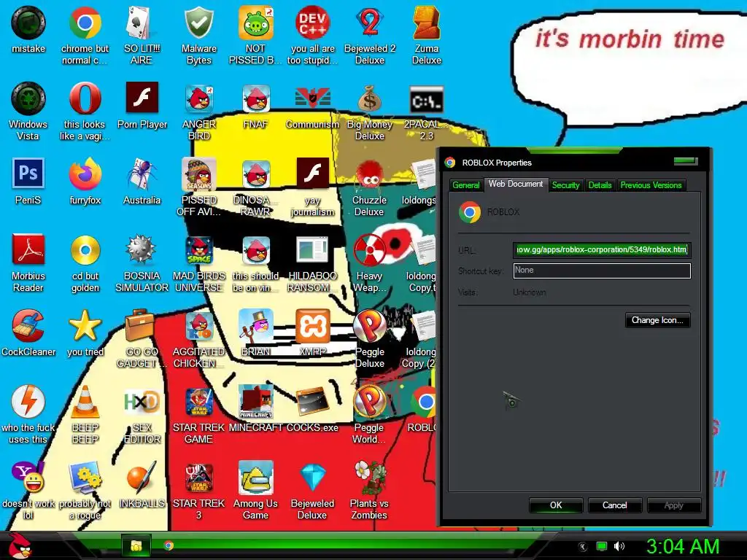Switch to the Details tab
This screenshot has height=560, width=747.
600,185
